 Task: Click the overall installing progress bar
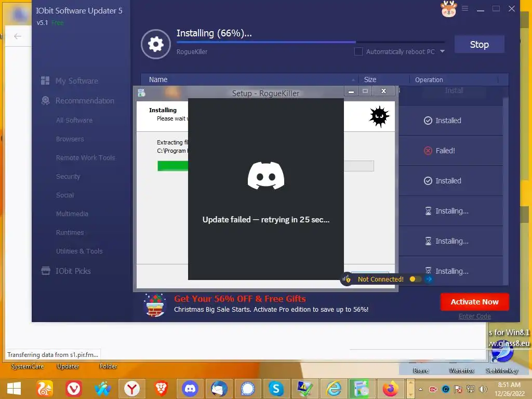click(x=311, y=42)
